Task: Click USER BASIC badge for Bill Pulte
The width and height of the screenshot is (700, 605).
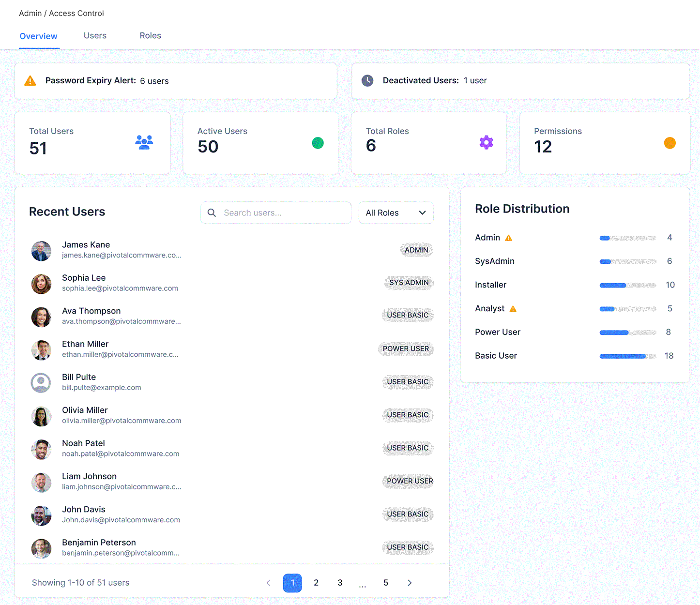Action: point(408,382)
